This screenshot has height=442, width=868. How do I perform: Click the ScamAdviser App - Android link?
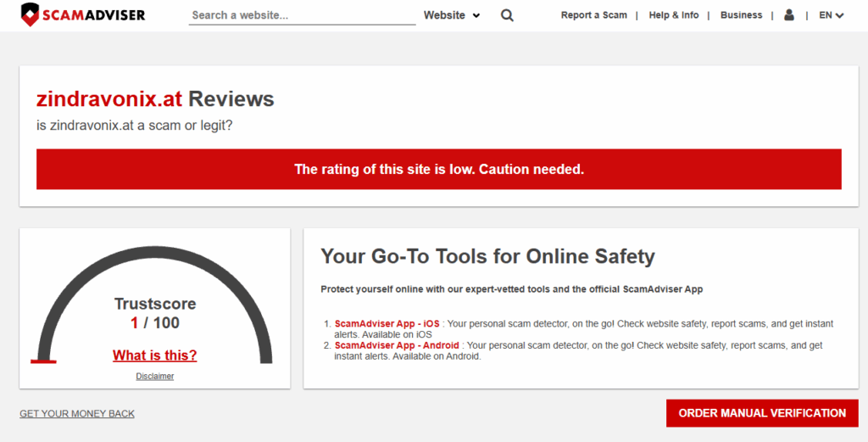[x=397, y=345]
